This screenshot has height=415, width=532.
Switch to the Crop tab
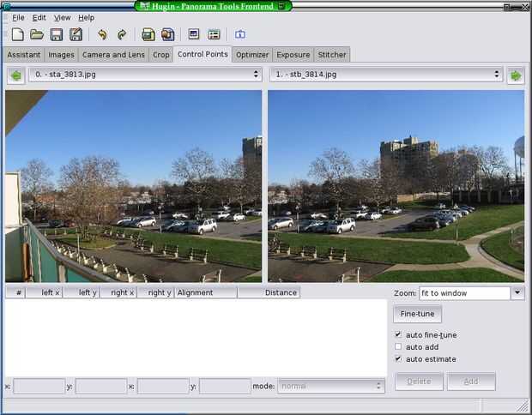coord(160,55)
